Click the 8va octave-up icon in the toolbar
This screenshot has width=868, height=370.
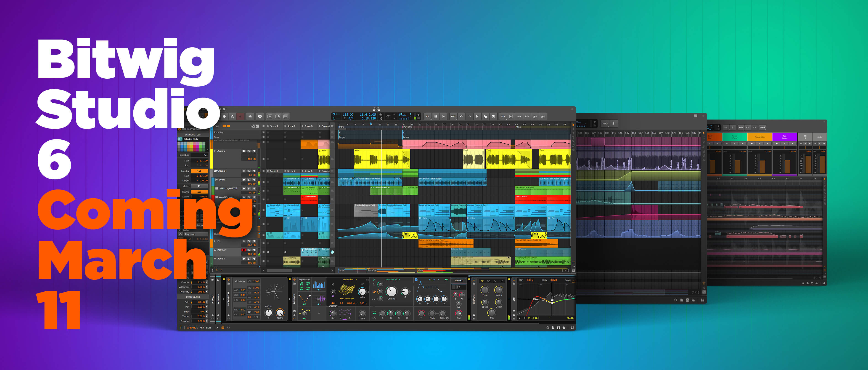pos(535,116)
